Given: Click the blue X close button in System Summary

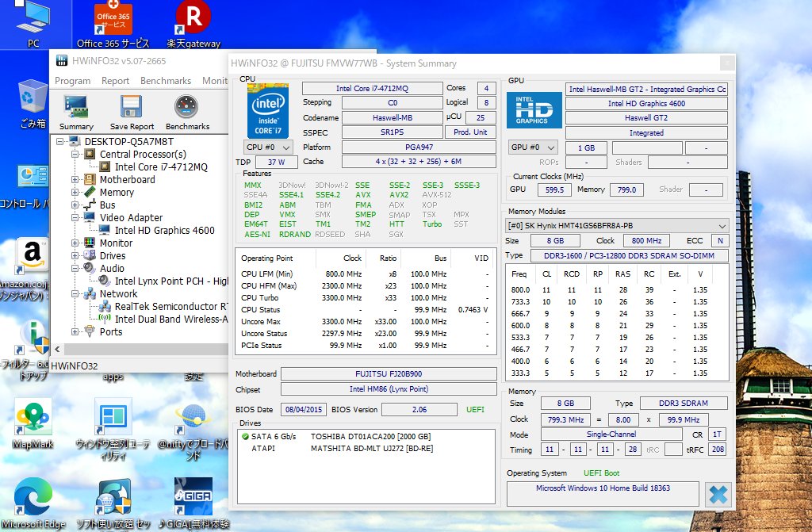Looking at the screenshot, I should pyautogui.click(x=717, y=494).
